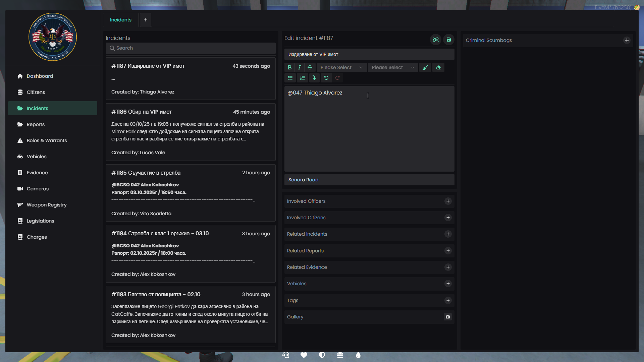Open incident #1187 card
Screen dimensions: 644x362
[191, 79]
